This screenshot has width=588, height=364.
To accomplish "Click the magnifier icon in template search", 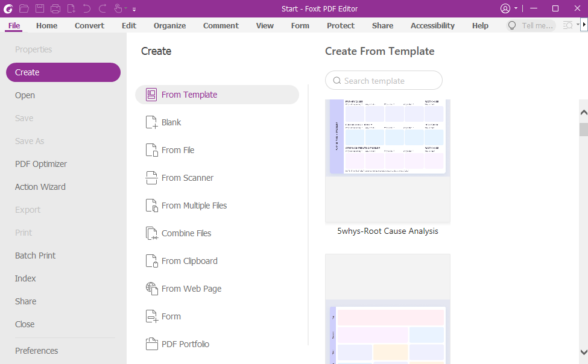I will point(337,81).
